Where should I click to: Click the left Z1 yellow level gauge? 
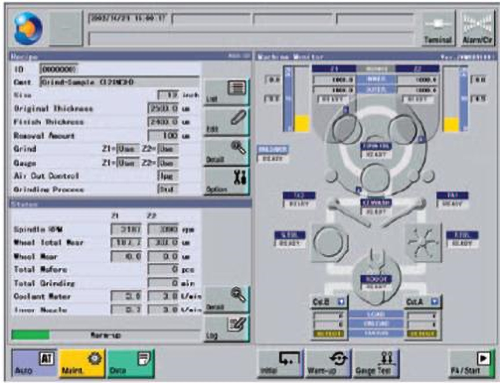(x=302, y=123)
